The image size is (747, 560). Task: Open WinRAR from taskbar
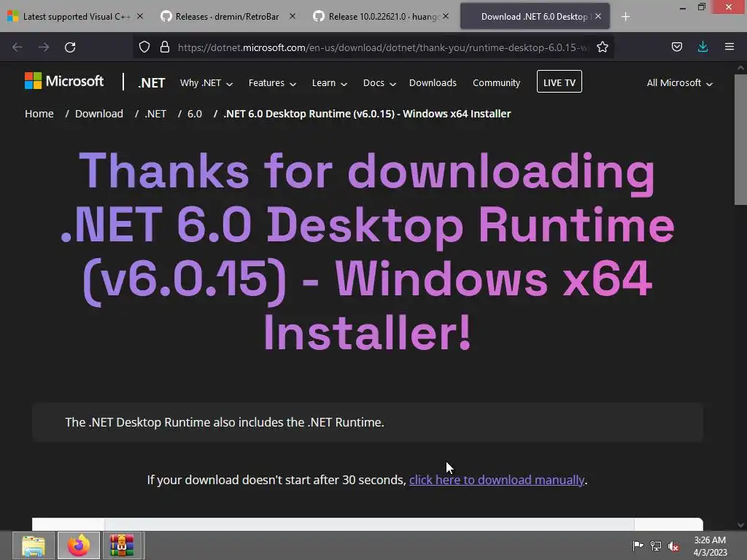tap(122, 545)
